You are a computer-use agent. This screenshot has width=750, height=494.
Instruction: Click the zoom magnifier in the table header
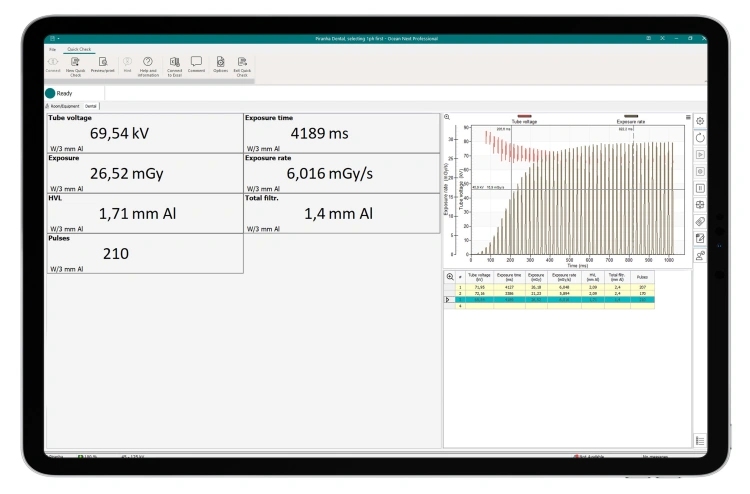(x=449, y=276)
